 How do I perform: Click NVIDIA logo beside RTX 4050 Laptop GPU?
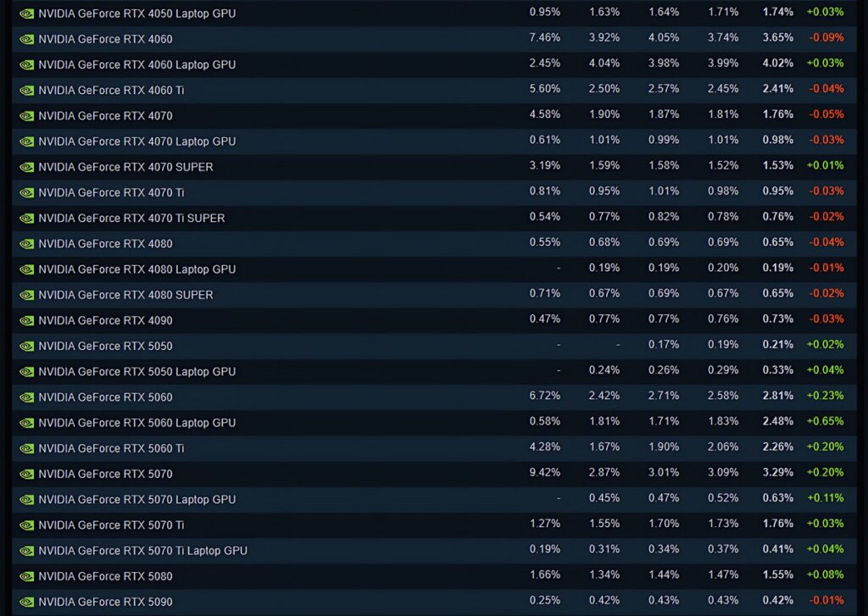(26, 14)
